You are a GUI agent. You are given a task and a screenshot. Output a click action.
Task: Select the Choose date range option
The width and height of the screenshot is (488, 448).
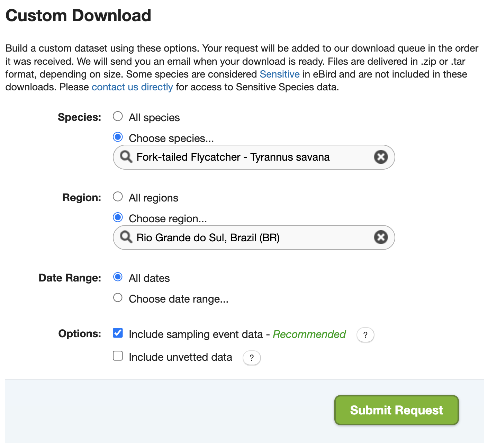pyautogui.click(x=118, y=298)
